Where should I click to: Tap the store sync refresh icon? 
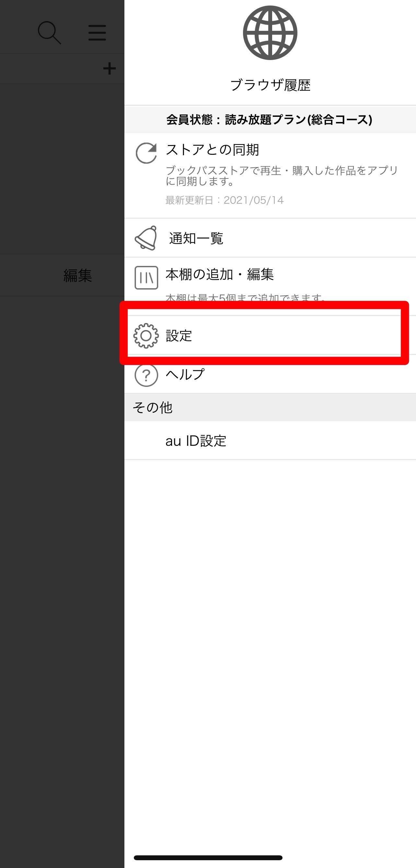coord(146,153)
